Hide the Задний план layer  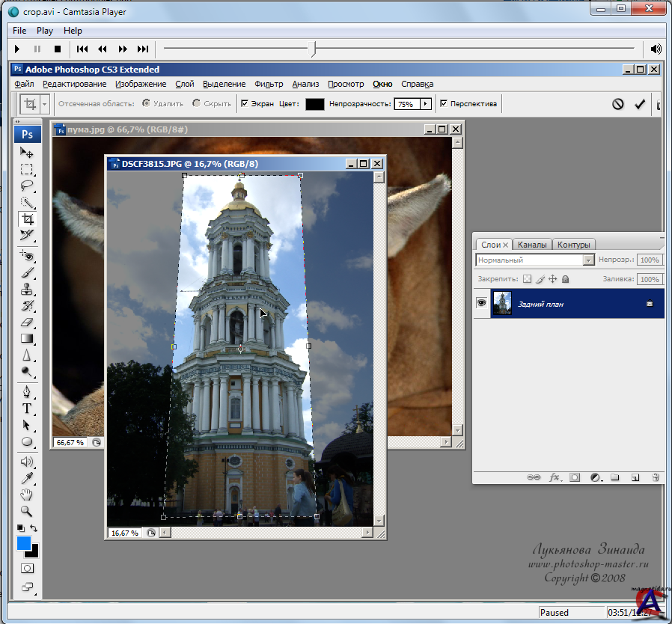click(x=481, y=303)
